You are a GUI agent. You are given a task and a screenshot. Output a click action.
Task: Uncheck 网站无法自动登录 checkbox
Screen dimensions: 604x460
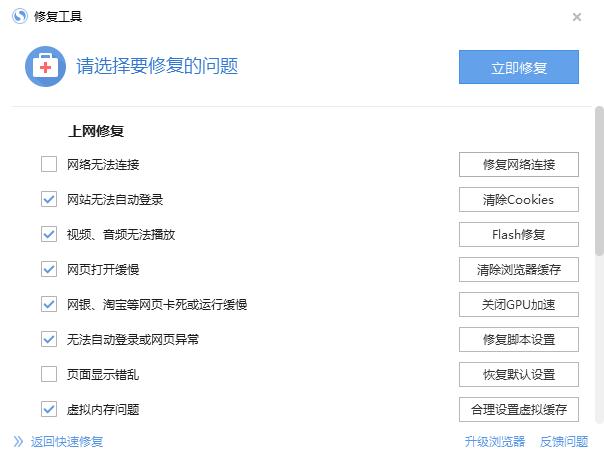pos(49,199)
